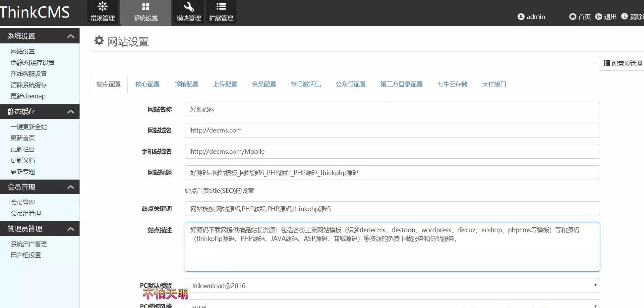Switch to the 七牛云存储 tab
Image resolution: width=644 pixels, height=308 pixels.
452,84
